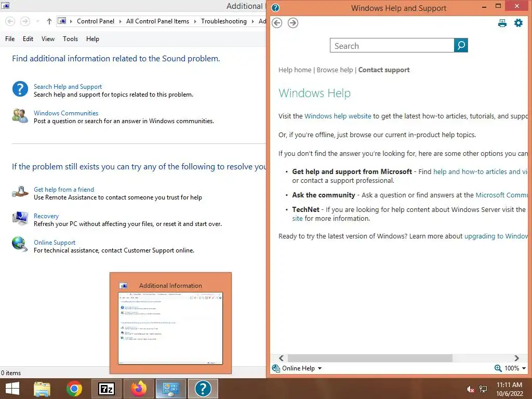The height and width of the screenshot is (399, 532).
Task: Open File Explorer from the taskbar
Action: pyautogui.click(x=42, y=389)
